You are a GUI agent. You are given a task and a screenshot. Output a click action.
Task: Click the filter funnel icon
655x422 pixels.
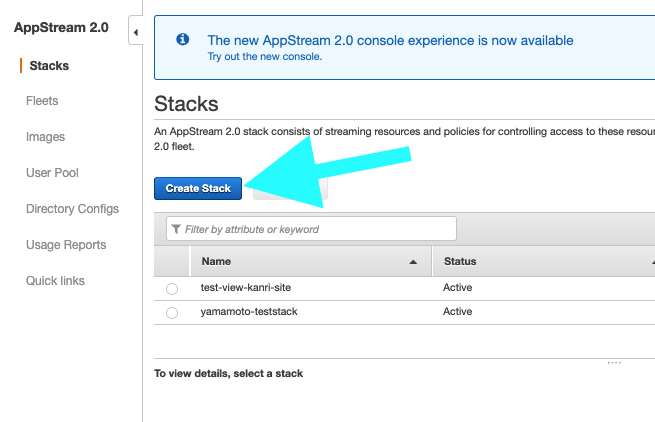(176, 229)
